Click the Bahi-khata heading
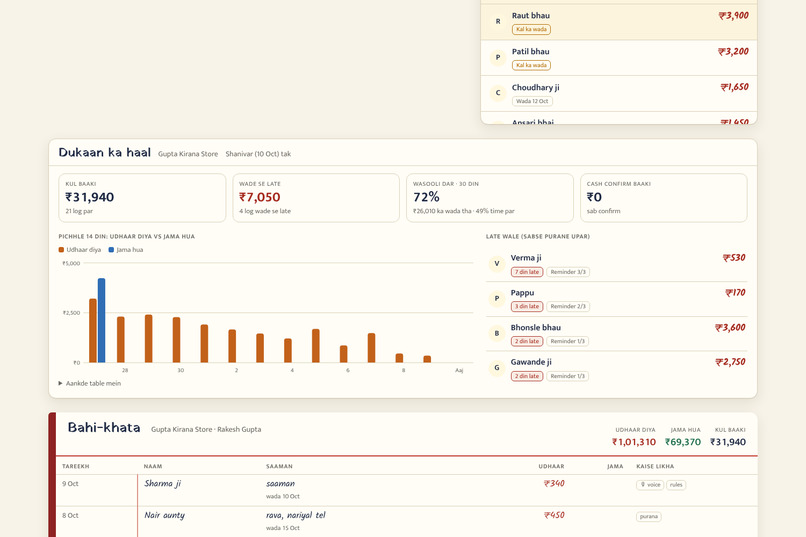 pos(104,428)
